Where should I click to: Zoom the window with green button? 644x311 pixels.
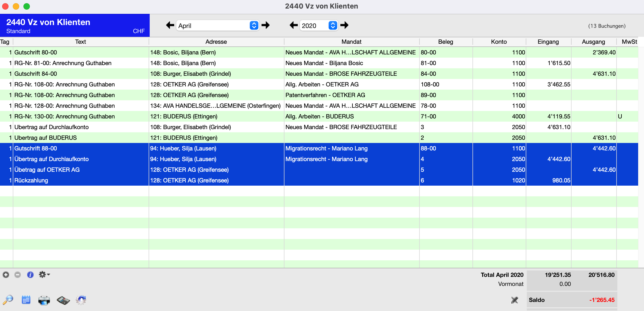[x=27, y=6]
